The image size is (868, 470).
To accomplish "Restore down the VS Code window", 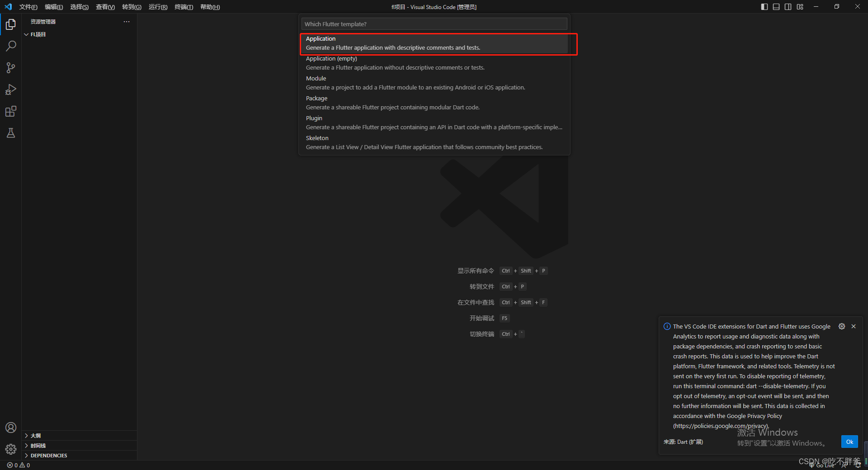I will click(x=837, y=7).
